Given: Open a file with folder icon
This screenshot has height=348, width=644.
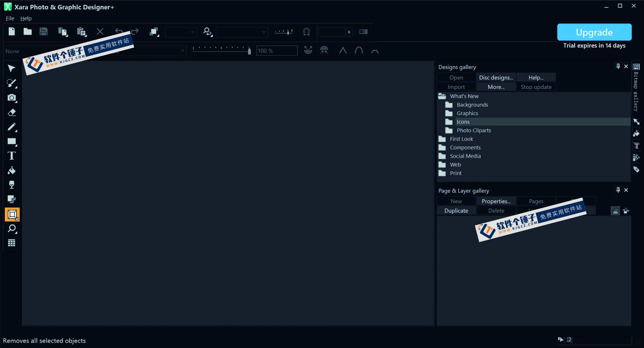Looking at the screenshot, I should point(27,32).
